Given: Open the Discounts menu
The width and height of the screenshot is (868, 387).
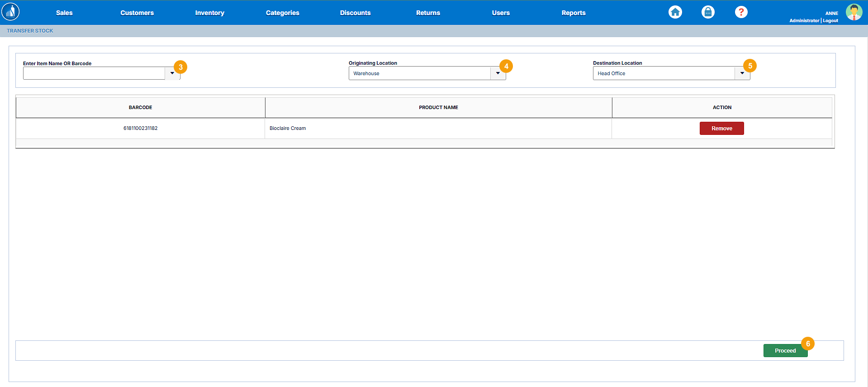Looking at the screenshot, I should pyautogui.click(x=355, y=13).
